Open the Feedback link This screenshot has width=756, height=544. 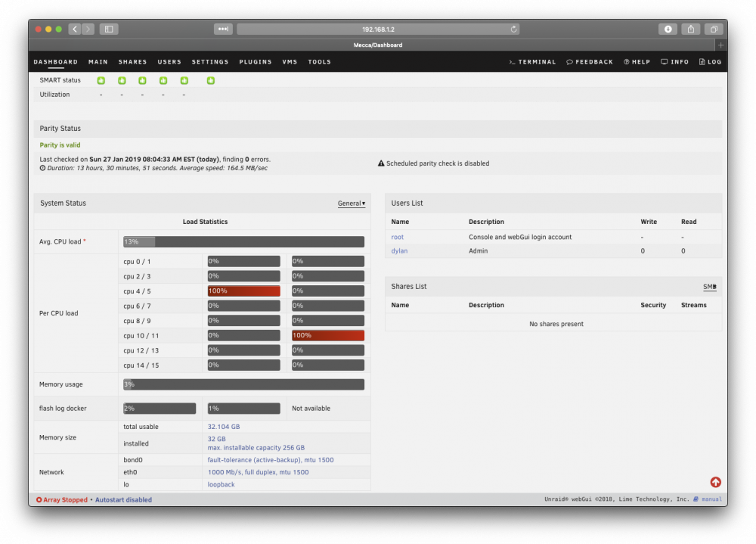[x=590, y=62]
